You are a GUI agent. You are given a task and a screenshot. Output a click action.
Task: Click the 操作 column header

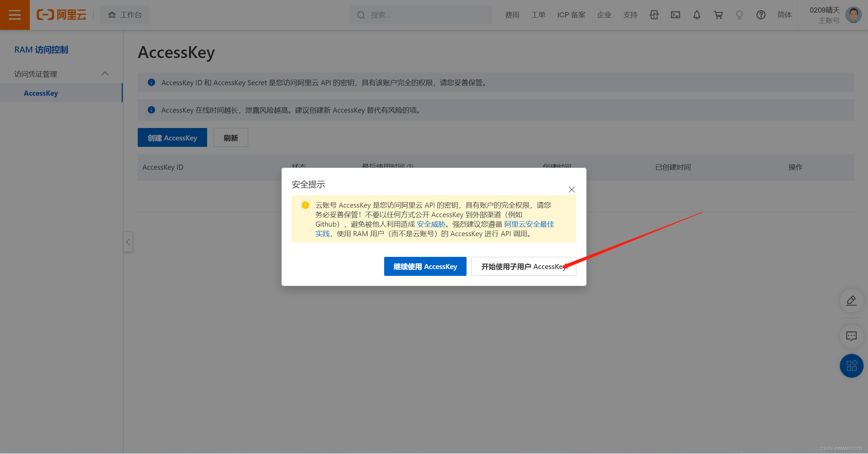[x=795, y=167]
